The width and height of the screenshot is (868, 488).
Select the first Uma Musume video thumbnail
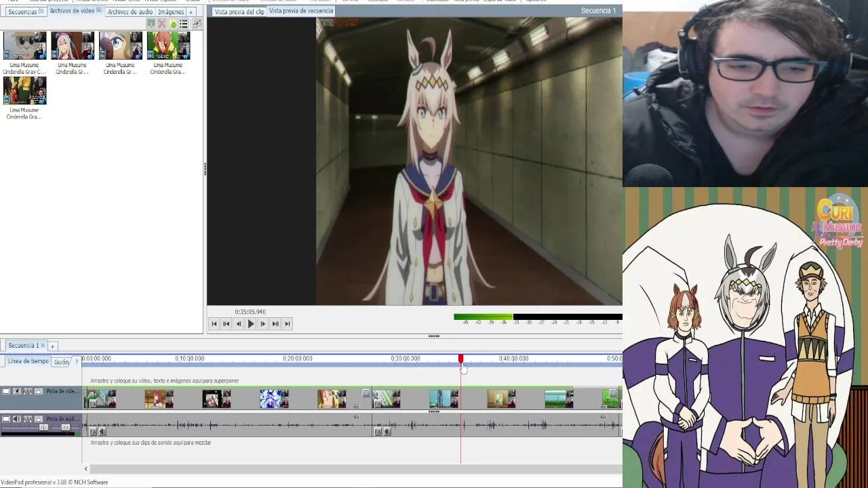[24, 46]
